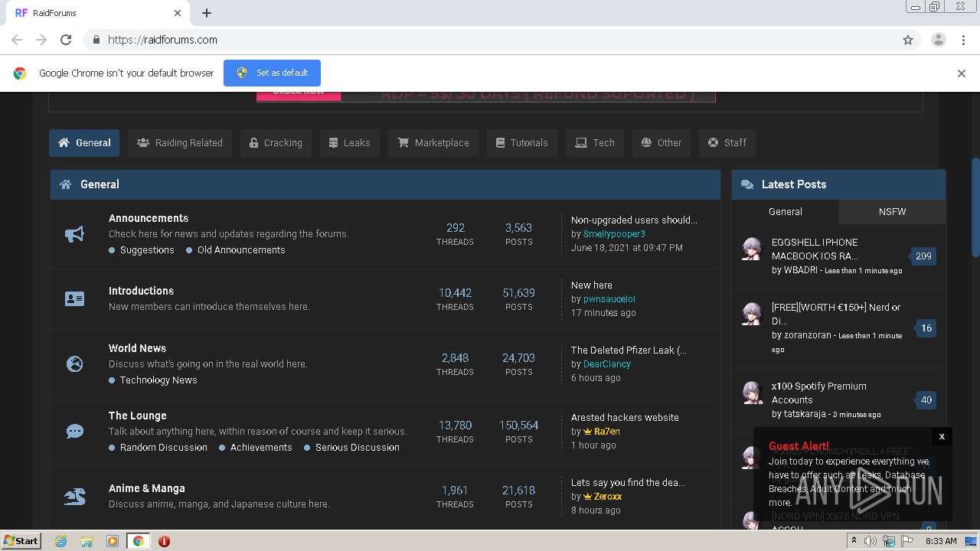Open the Random Discussion subforum
This screenshot has height=551, width=980.
(164, 448)
